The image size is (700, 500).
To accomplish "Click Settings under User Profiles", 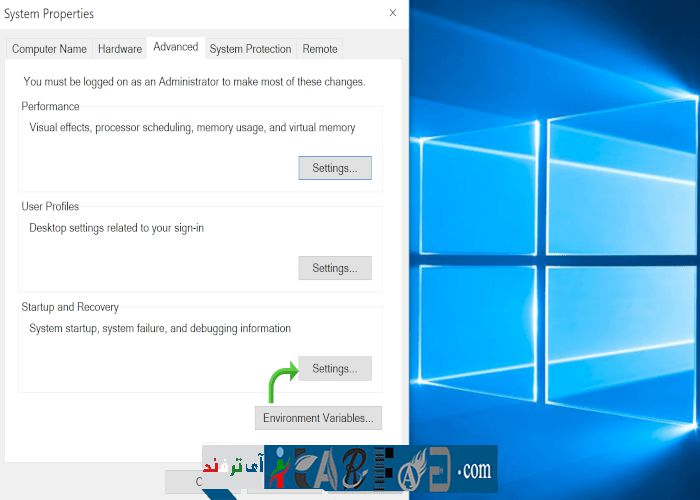I will point(334,268).
